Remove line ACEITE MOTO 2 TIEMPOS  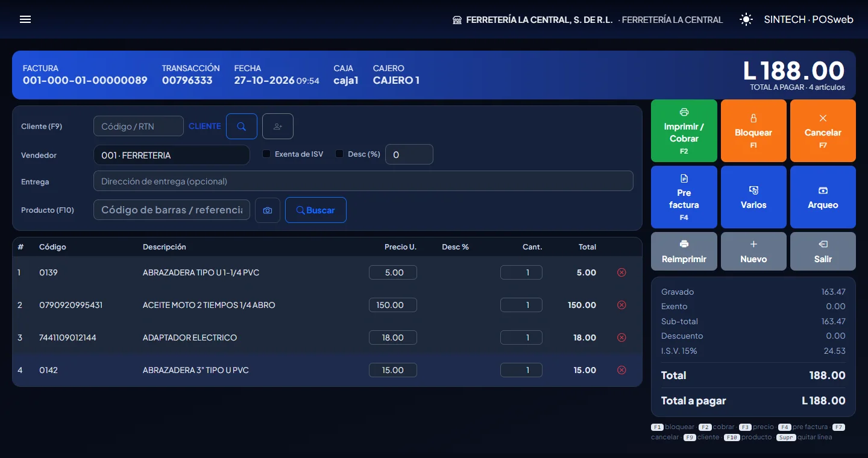pyautogui.click(x=621, y=305)
